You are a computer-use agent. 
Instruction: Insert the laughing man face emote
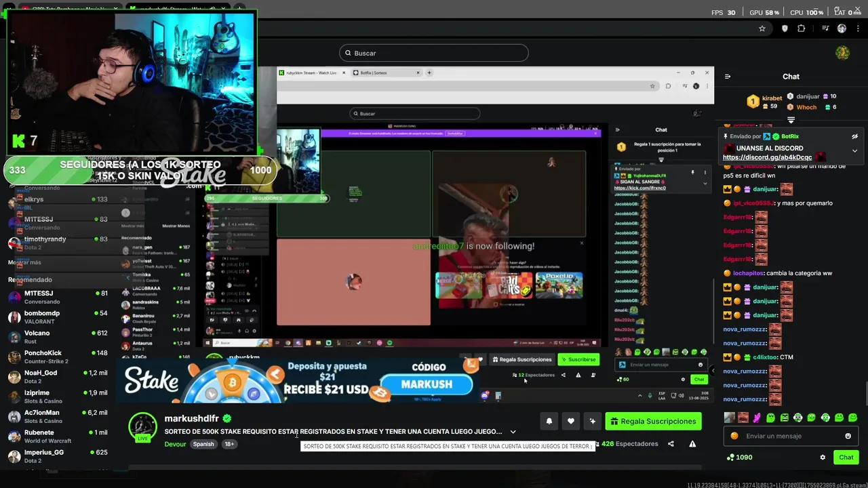[743, 418]
